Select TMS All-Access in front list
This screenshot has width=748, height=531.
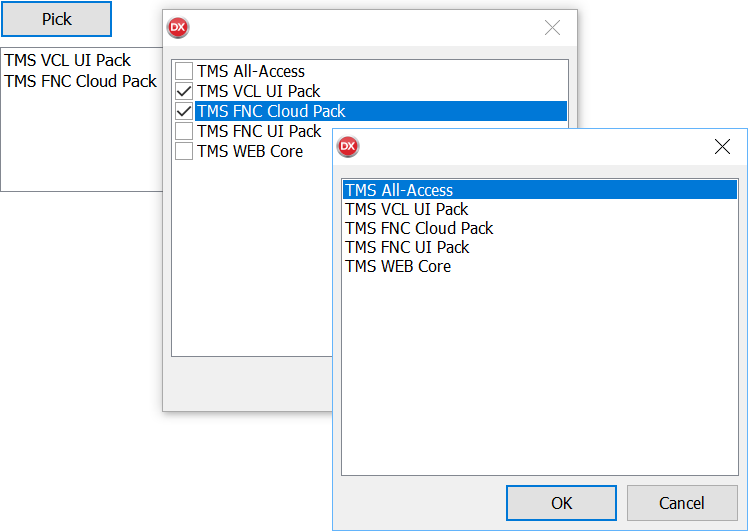pyautogui.click(x=399, y=190)
